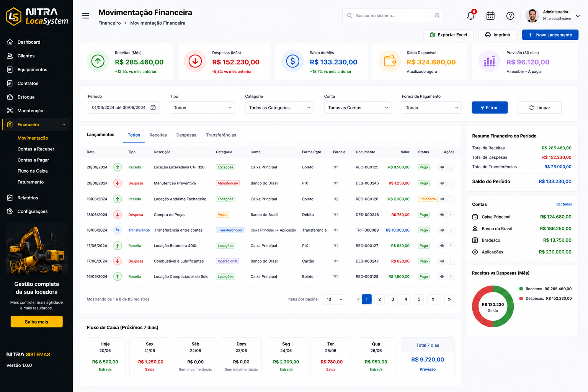The height and width of the screenshot is (392, 588).
Task: Click red Despesas legend swatch
Action: pyautogui.click(x=521, y=298)
